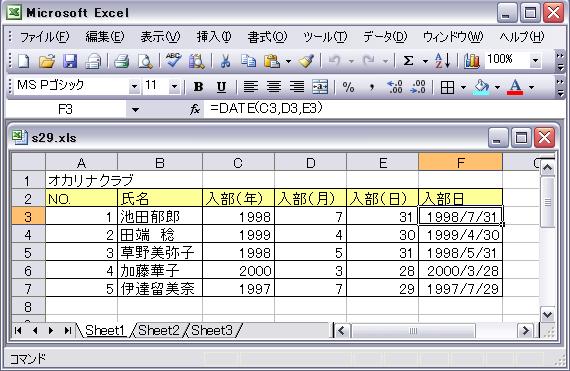Click the Insert Function fx button
570x371 pixels.
tap(195, 109)
